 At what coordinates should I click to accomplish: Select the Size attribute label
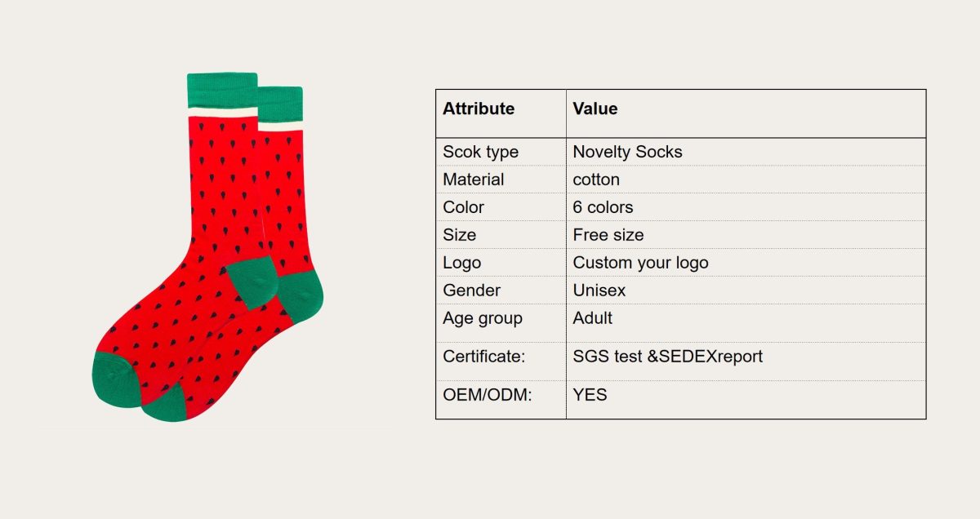click(x=459, y=235)
